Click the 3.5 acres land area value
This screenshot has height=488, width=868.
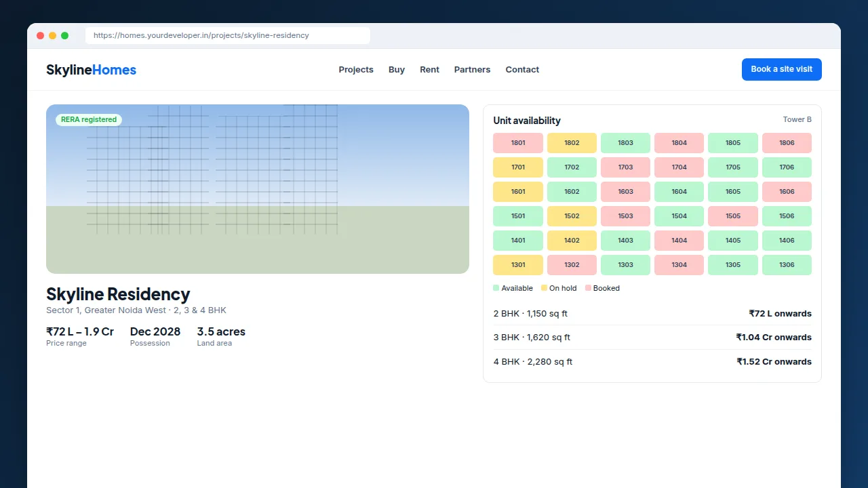[x=221, y=331]
